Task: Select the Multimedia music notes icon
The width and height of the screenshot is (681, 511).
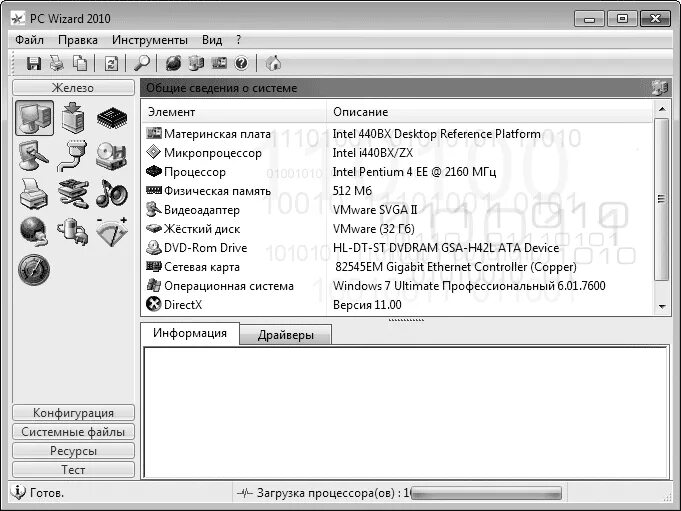Action: (112, 194)
